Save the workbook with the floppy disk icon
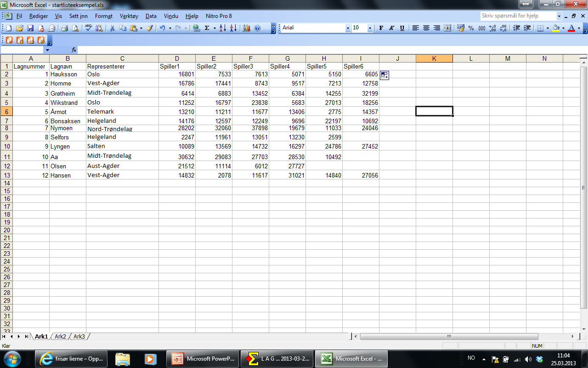This screenshot has height=368, width=588. pos(30,28)
